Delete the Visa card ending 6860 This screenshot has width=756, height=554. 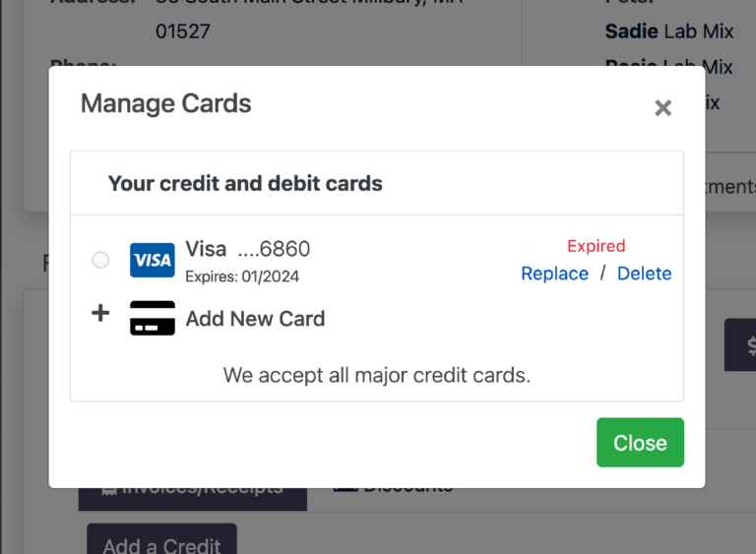point(644,274)
